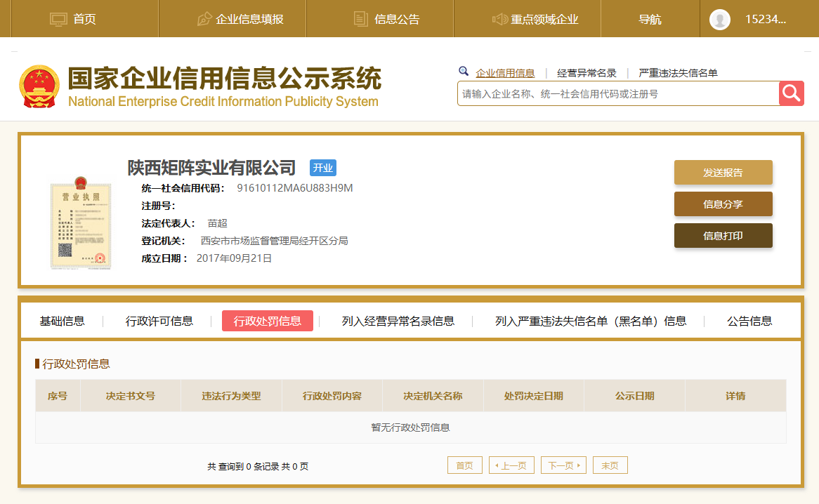
Task: Click the 违法行为类型 column header
Action: click(x=231, y=396)
